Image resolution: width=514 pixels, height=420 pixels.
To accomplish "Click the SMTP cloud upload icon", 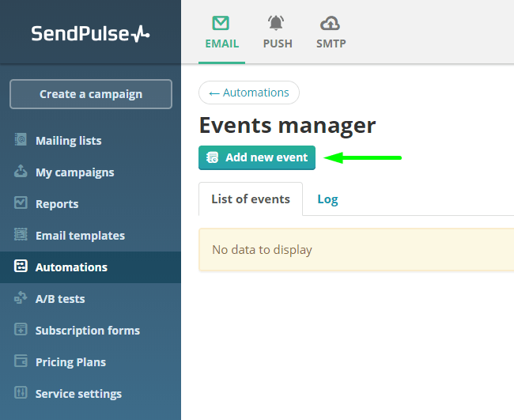I will pos(330,23).
